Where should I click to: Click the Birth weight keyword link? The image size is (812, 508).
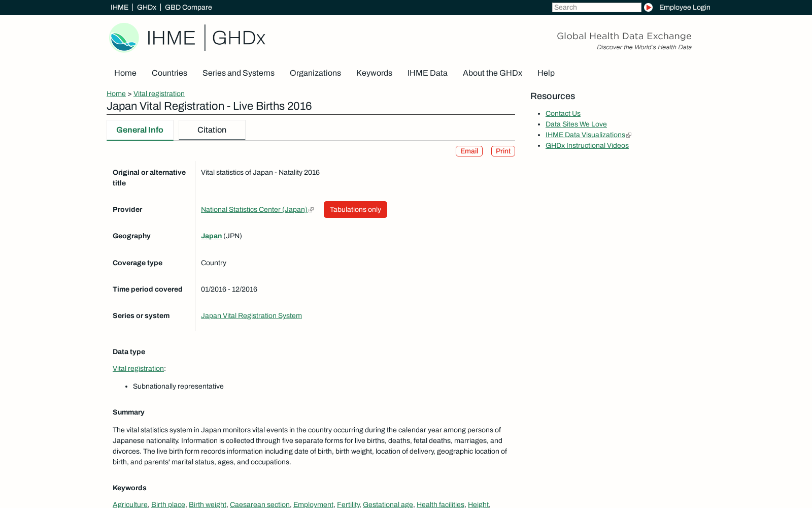(x=208, y=504)
